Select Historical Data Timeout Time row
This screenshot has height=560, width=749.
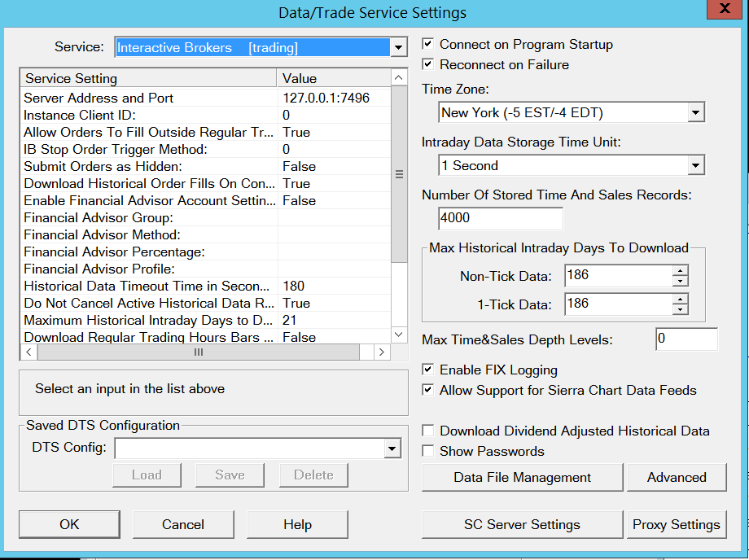205,286
